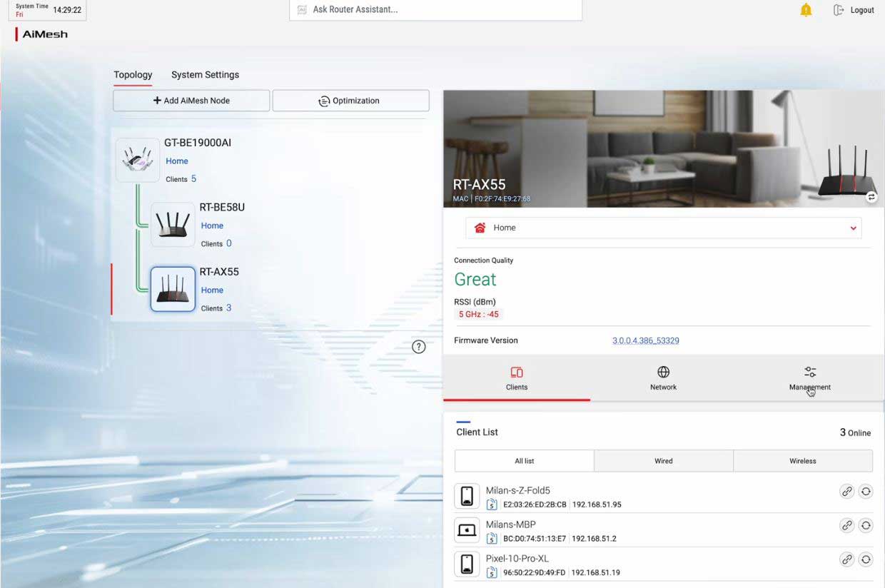This screenshot has width=885, height=588.
Task: Click client count 5 for GT-BE19000AI
Action: tap(193, 179)
